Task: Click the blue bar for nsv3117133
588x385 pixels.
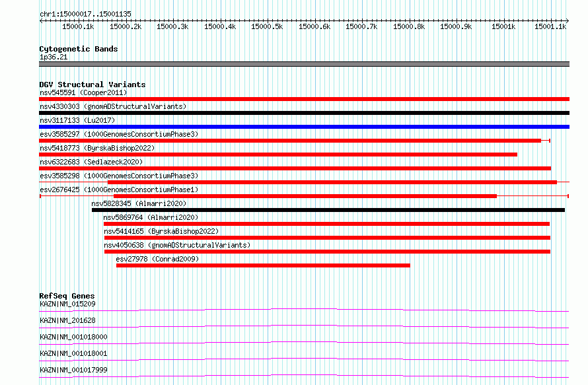Action: point(304,127)
